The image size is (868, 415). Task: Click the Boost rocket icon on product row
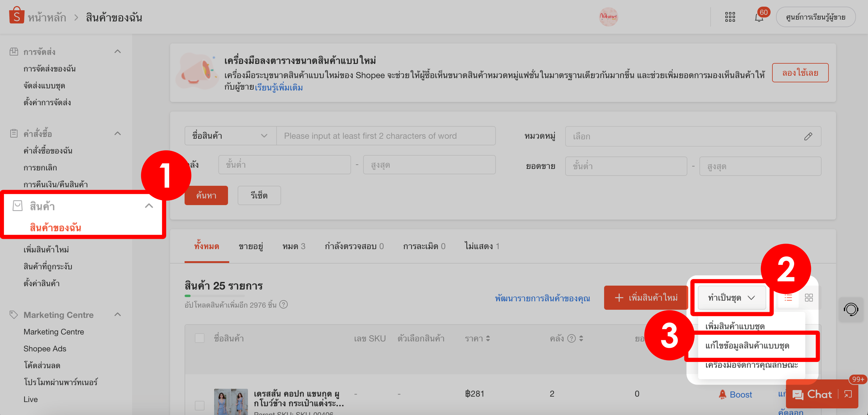(722, 394)
